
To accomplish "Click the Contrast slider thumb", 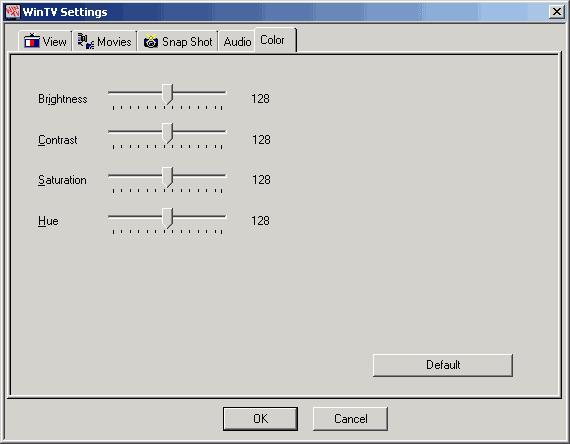I will click(x=167, y=133).
